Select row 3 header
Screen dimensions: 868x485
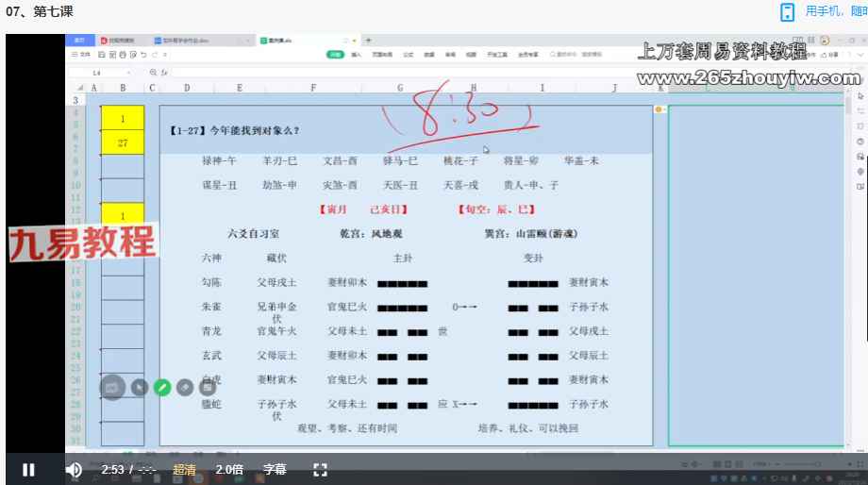75,100
